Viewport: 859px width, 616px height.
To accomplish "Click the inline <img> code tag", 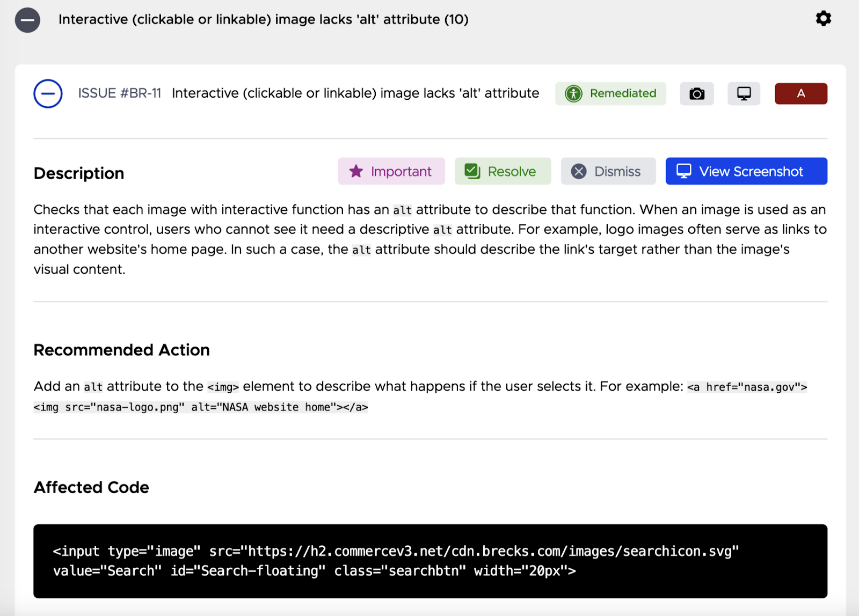I will 223,387.
